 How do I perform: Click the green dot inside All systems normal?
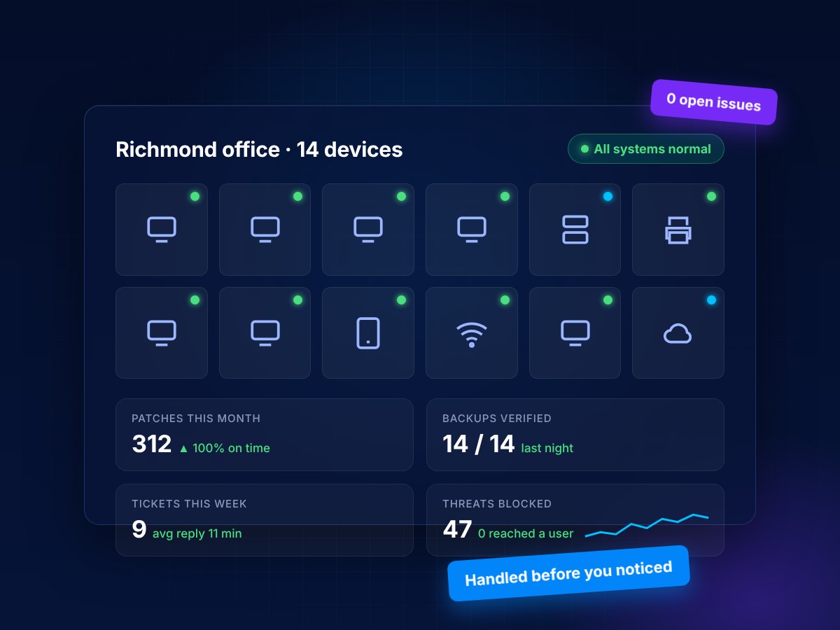(x=584, y=148)
